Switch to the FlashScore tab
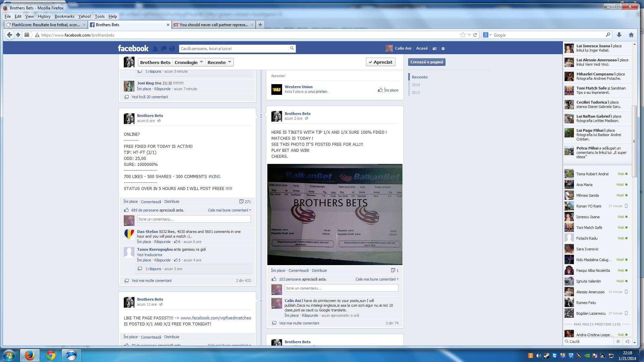 click(x=46, y=25)
